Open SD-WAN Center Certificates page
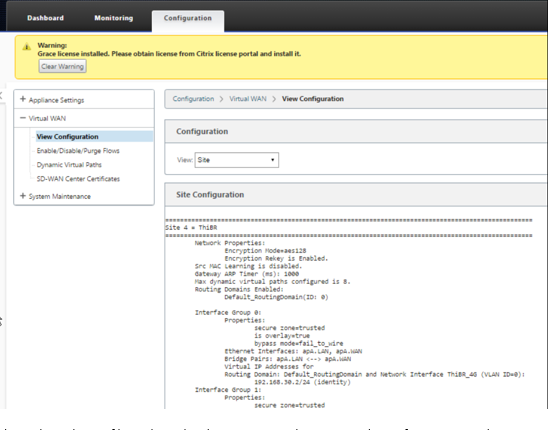548x430 pixels. [78, 179]
